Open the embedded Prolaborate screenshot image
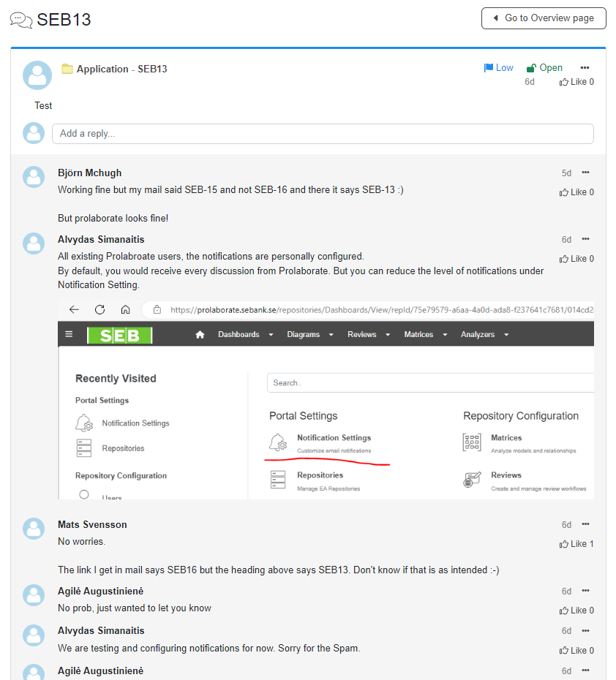The width and height of the screenshot is (616, 680). click(x=326, y=400)
